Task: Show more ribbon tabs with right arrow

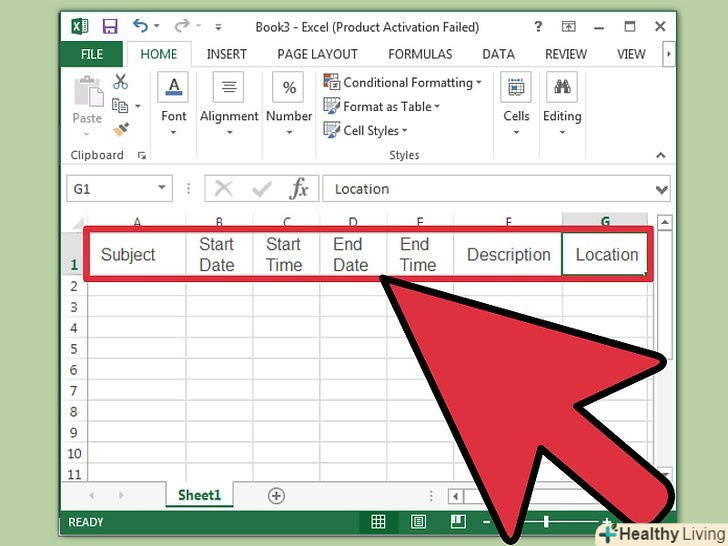Action: 669,54
